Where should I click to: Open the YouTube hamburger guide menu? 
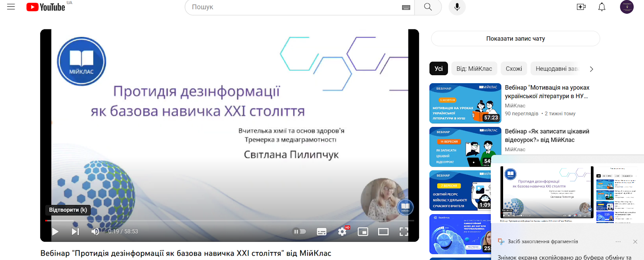point(11,7)
